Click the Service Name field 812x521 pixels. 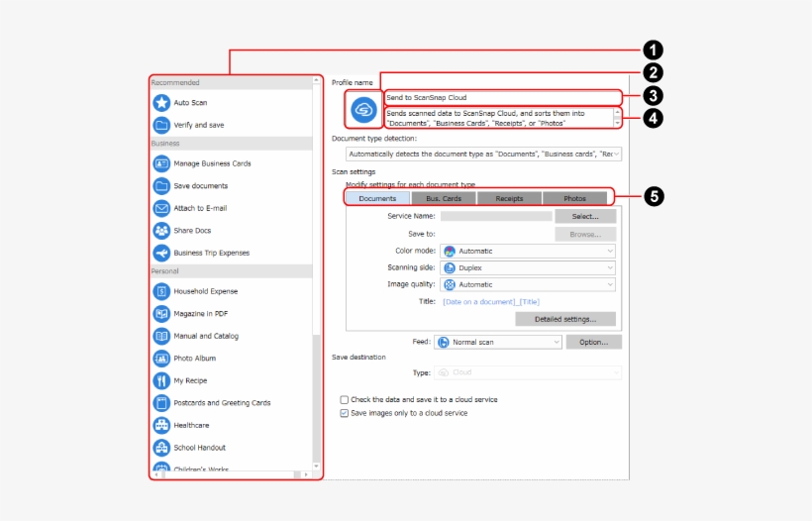(x=496, y=217)
